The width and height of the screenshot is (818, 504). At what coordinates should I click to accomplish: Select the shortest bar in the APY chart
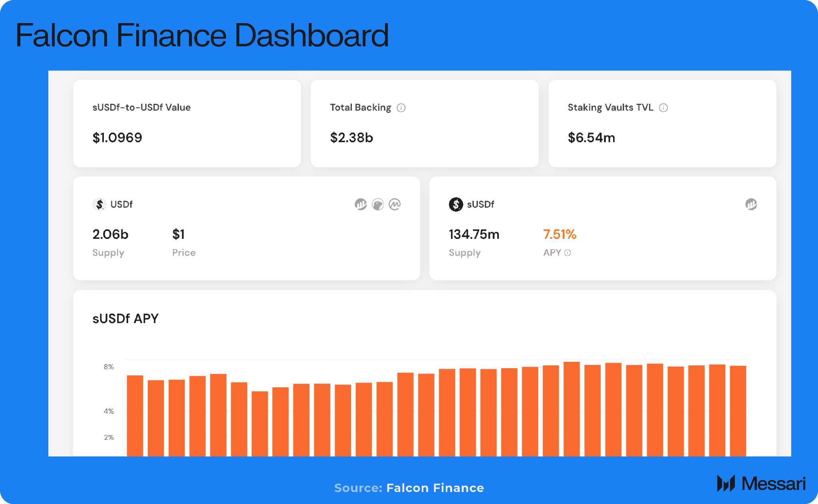(260, 423)
